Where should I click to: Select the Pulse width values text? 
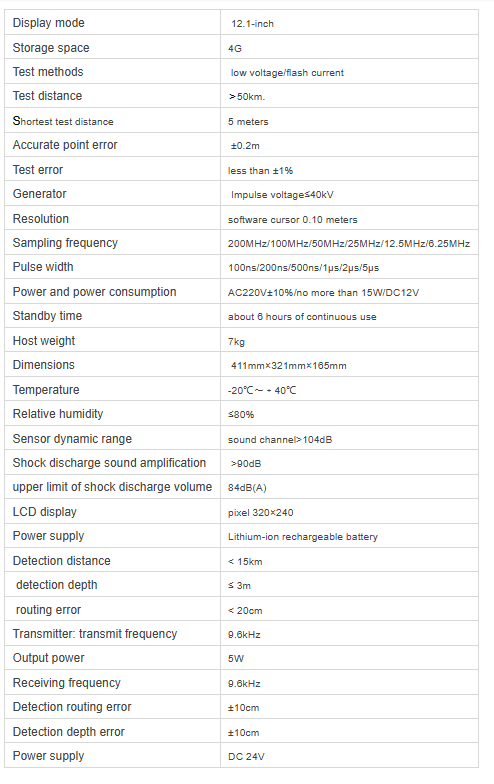click(x=304, y=268)
